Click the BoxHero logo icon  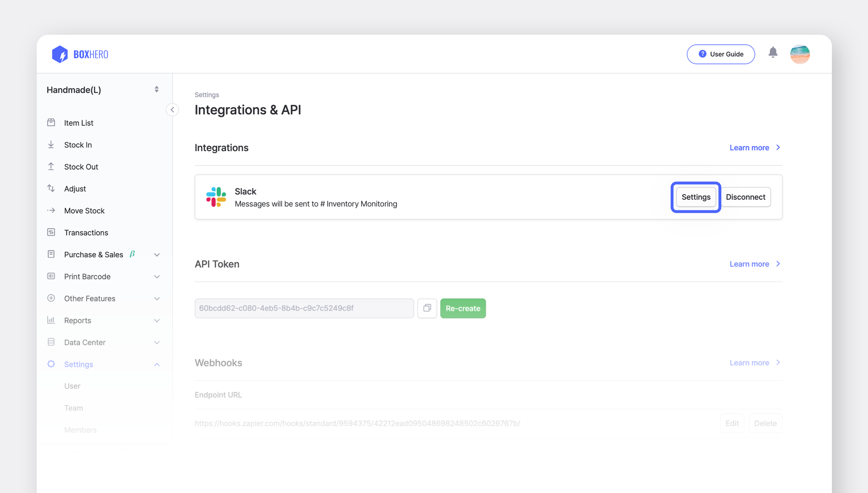coord(60,54)
